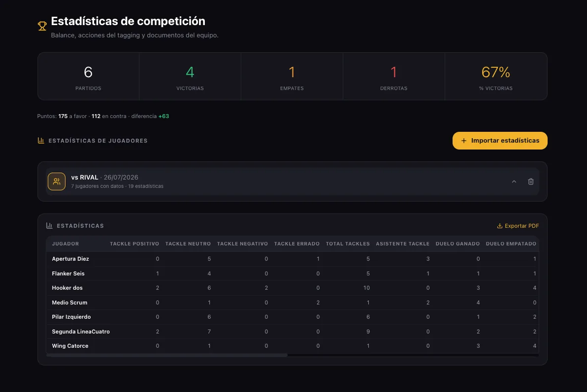This screenshot has height=392, width=587.
Task: Click the plus icon on Importar estadísticas
Action: click(x=463, y=141)
